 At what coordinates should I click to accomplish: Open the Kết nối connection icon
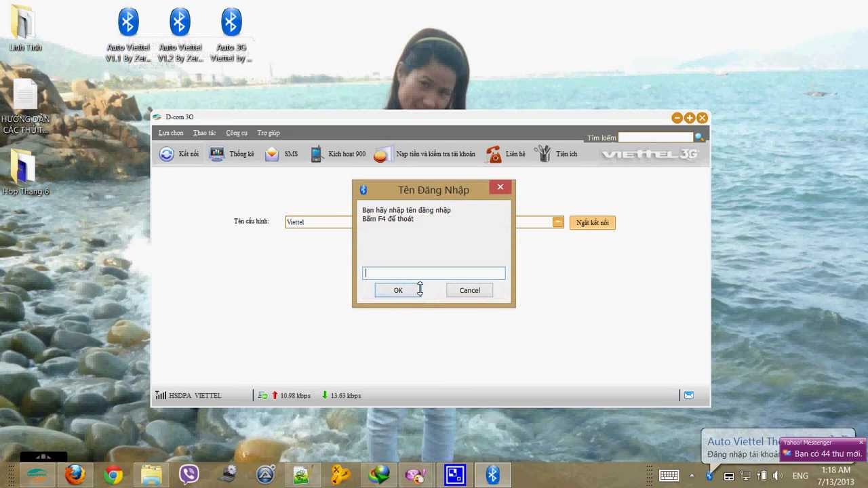pos(167,154)
